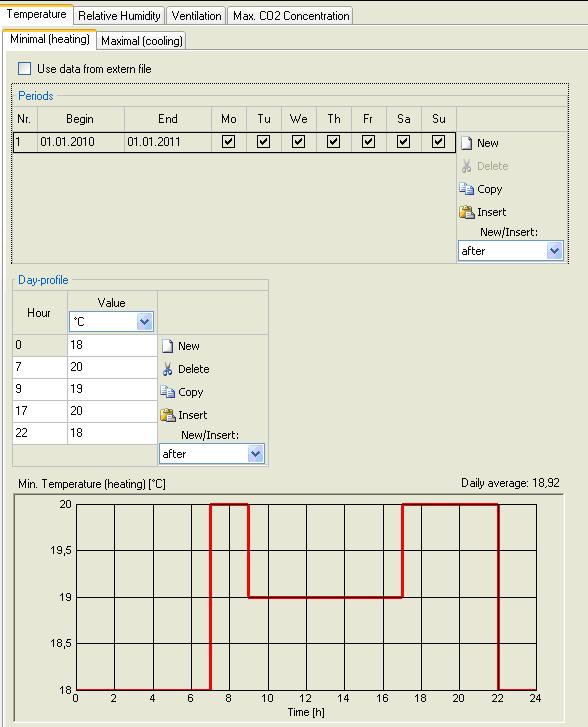Switch to the Relative Humidity tab
The width and height of the screenshot is (588, 727).
click(119, 16)
